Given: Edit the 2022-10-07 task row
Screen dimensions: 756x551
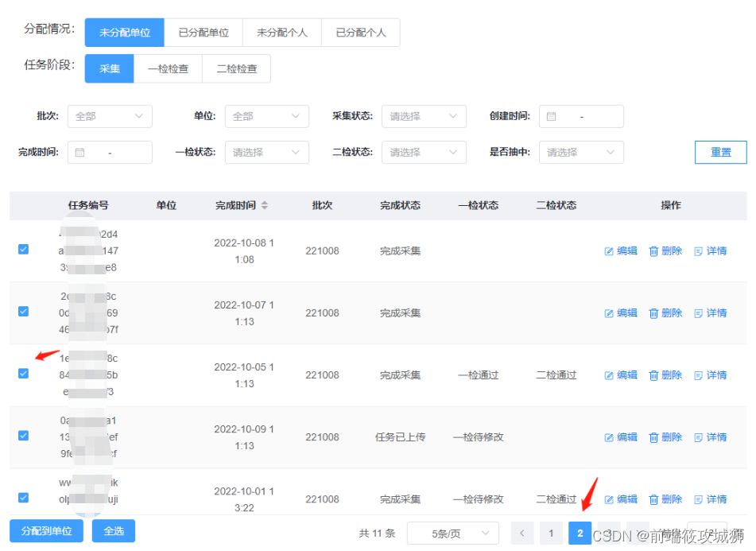Looking at the screenshot, I should coord(621,313).
